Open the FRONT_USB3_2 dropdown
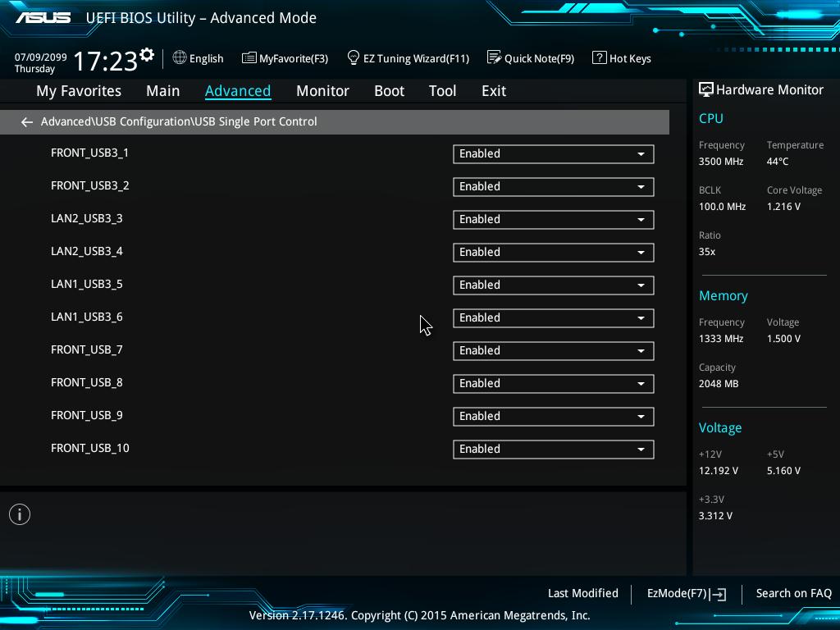 coord(554,187)
